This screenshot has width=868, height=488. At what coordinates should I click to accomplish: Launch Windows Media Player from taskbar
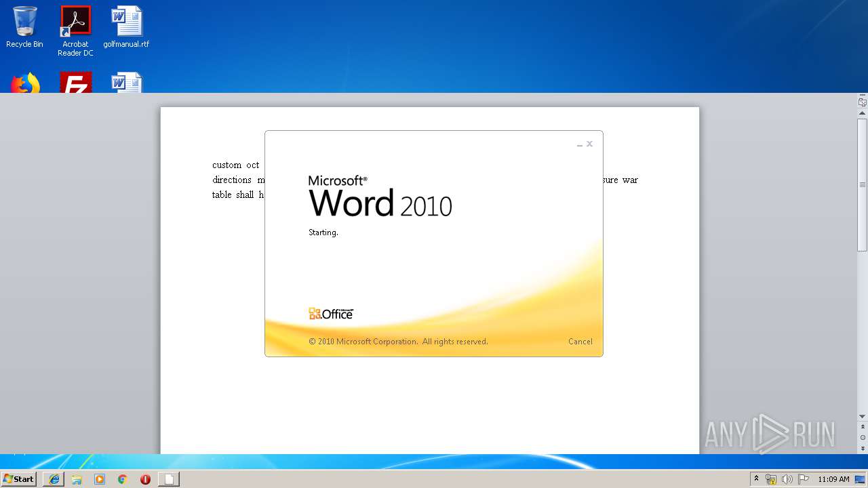(x=100, y=479)
